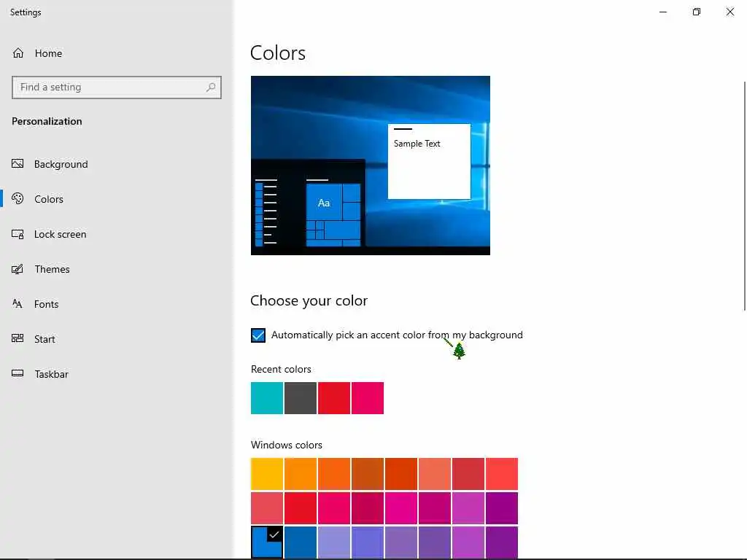Select teal recent color

[x=267, y=398]
